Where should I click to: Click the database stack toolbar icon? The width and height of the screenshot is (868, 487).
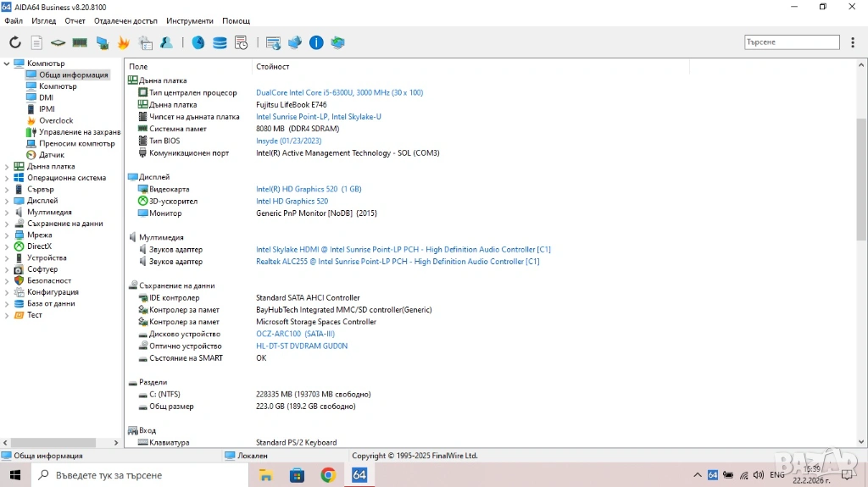220,42
